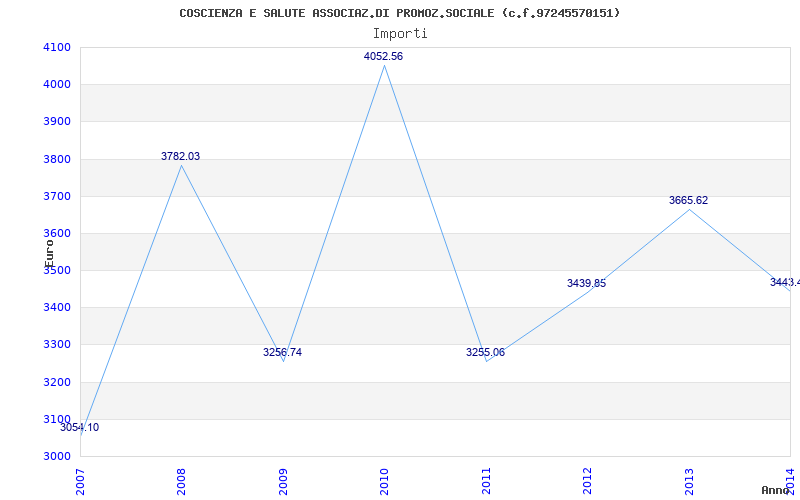
Task: Select data label 3665.62
Action: [688, 201]
